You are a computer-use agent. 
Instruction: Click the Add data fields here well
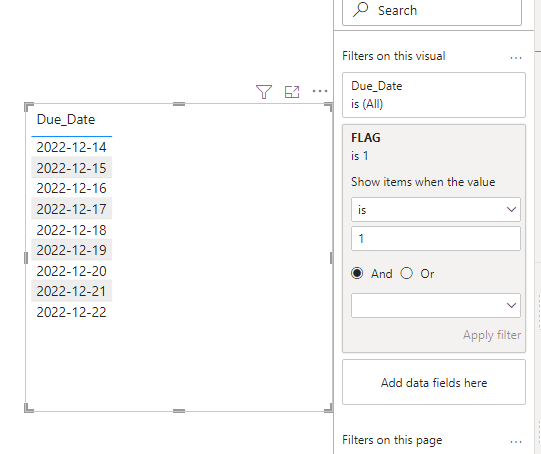(434, 382)
